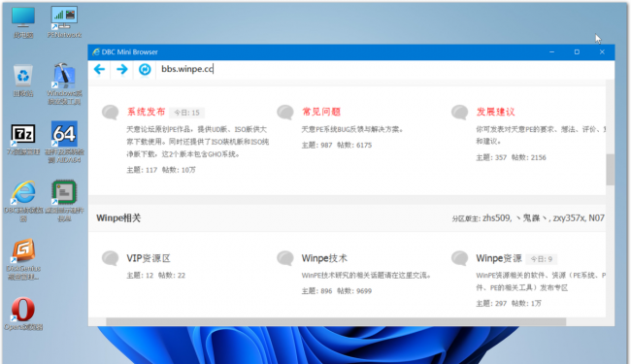The height and width of the screenshot is (364, 631).
Task: Open the DBC browser shortcut with IE logo
Action: tap(23, 201)
